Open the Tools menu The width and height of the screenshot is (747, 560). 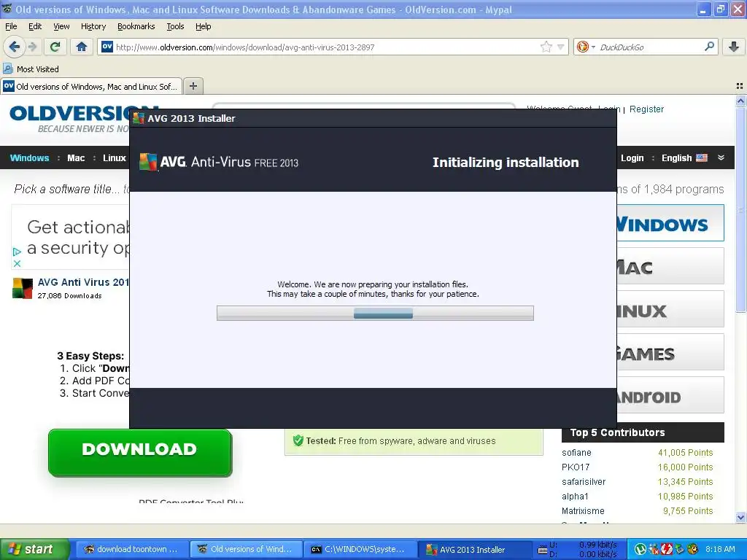coord(175,26)
